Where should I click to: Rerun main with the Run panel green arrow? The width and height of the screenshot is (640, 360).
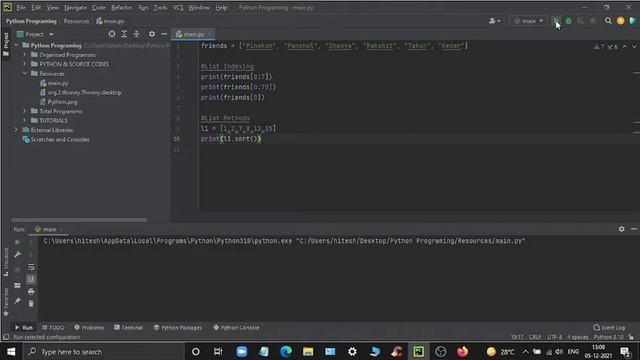coord(17,242)
